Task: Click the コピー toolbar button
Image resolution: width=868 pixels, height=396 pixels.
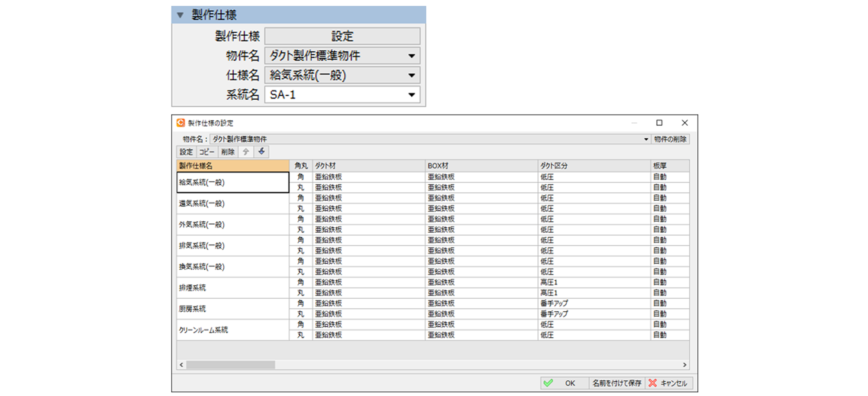Action: 207,152
